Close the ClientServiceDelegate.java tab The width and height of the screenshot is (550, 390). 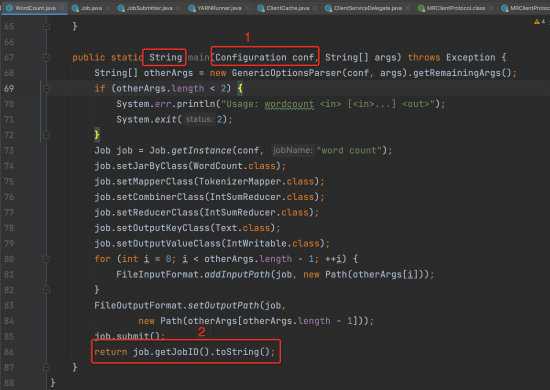point(408,8)
